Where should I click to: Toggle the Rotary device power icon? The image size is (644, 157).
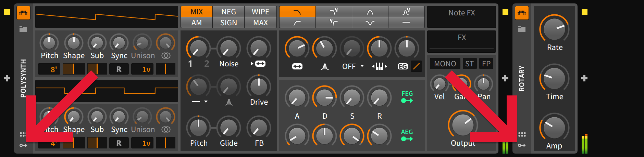tap(522, 13)
